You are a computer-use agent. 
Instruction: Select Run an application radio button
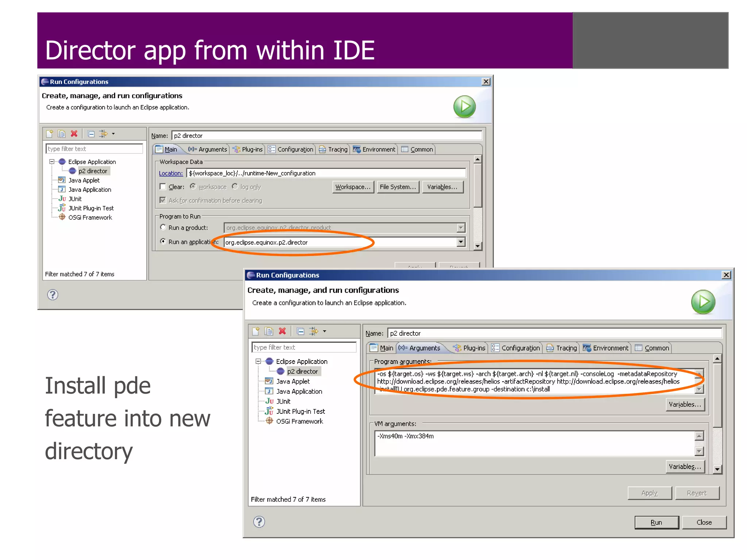[x=163, y=241]
